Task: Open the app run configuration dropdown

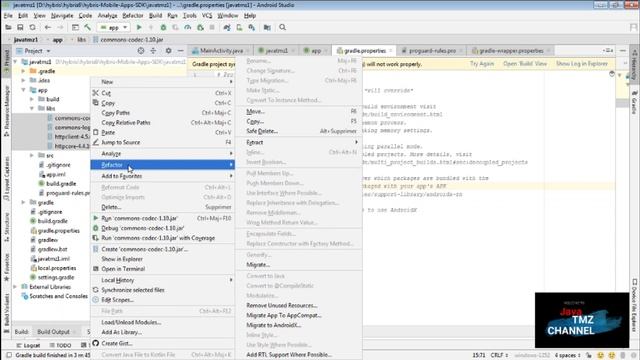Action: pos(113,27)
